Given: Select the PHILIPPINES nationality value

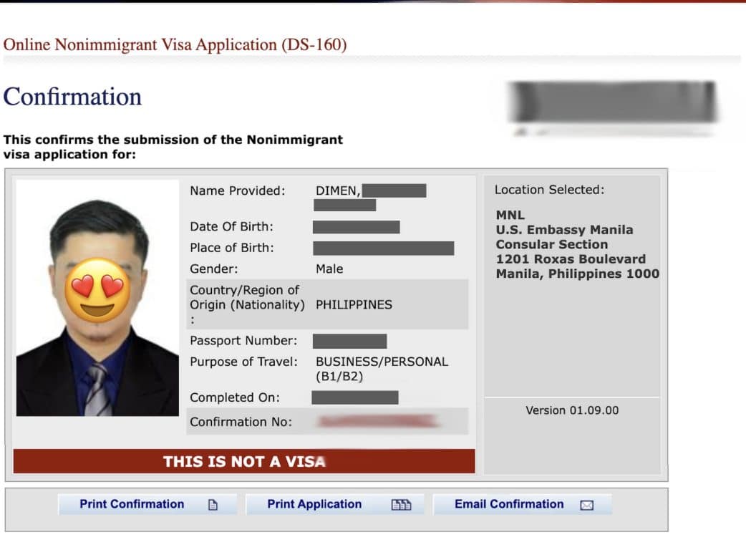Looking at the screenshot, I should pyautogui.click(x=354, y=304).
